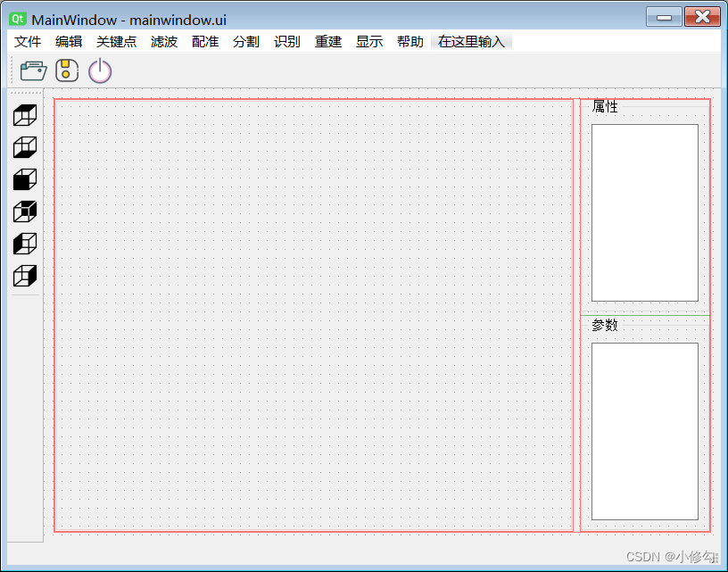Click the Save (floppy disk) toolbar icon

click(66, 70)
